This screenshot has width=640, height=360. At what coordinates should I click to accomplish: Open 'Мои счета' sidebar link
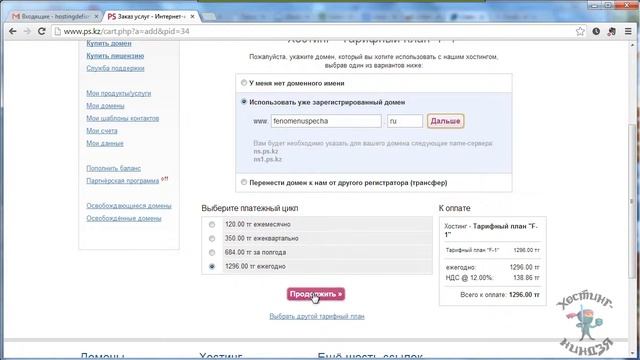pyautogui.click(x=102, y=131)
